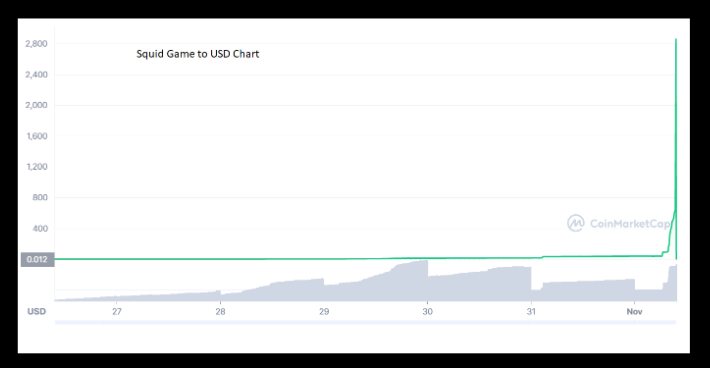Select the Nov date marker
The width and height of the screenshot is (710, 368).
(634, 311)
